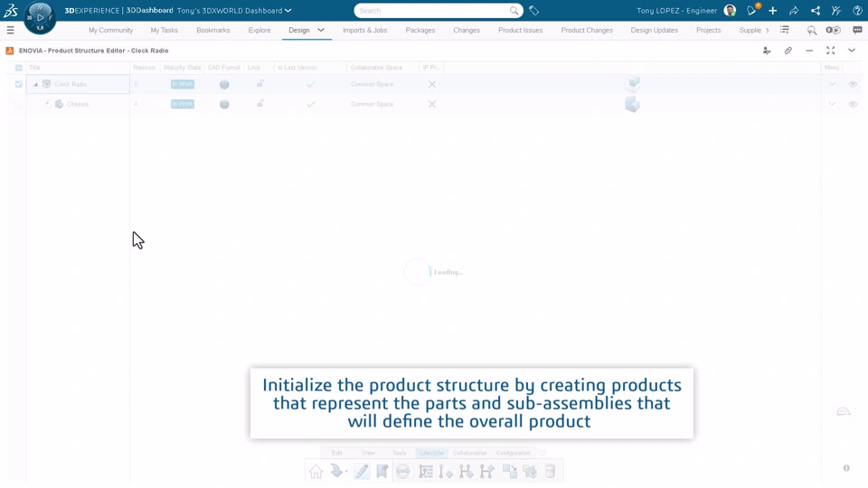Uncheck the Clock Radio row checkbox
Image resolution: width=868 pixels, height=488 pixels.
click(19, 84)
